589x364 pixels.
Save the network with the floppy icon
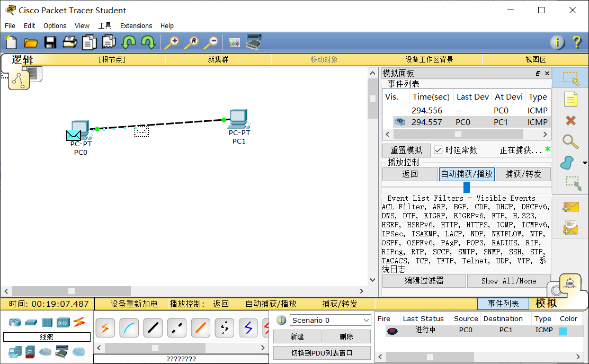click(50, 42)
